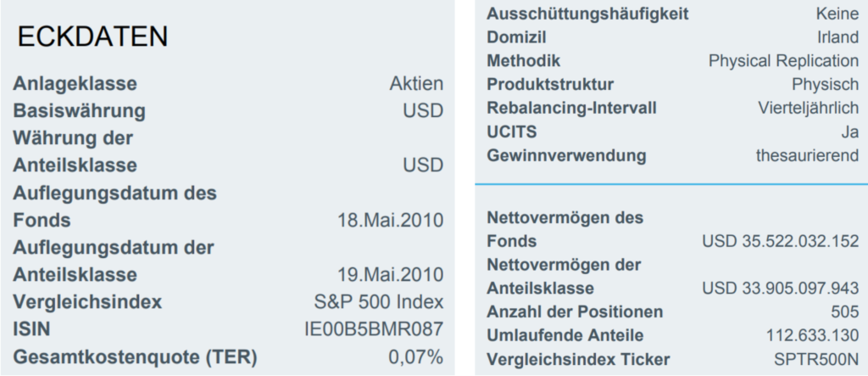Viewport: 868px width, 376px height.
Task: Select the Vierteljährlich value
Action: [808, 109]
